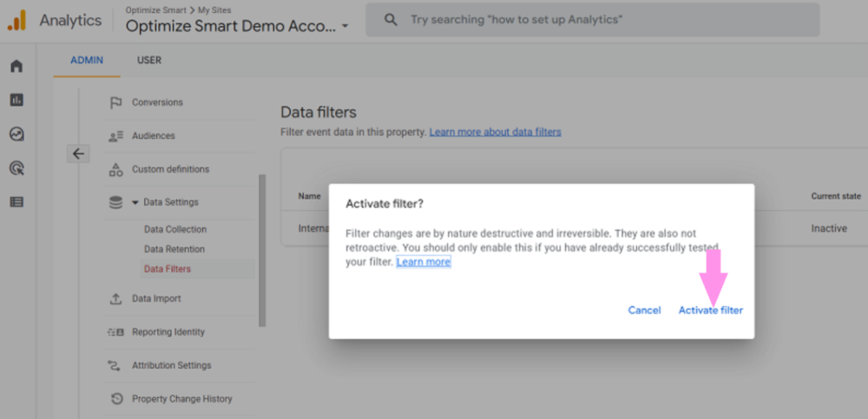Switch to the USER tab

[148, 61]
